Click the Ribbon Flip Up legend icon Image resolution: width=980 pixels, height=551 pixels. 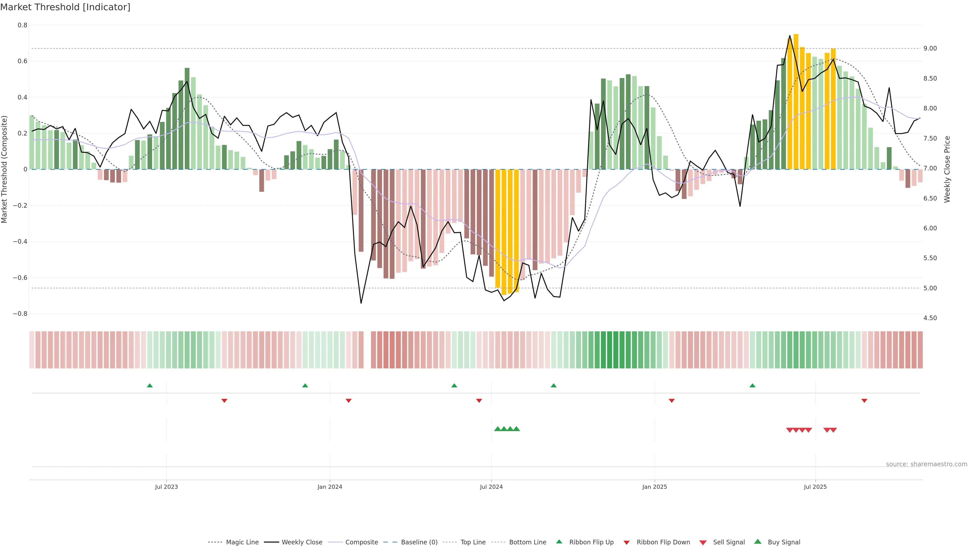(559, 542)
